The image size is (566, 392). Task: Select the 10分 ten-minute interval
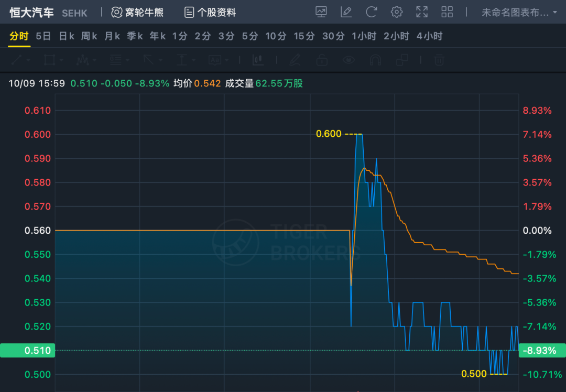pos(276,36)
